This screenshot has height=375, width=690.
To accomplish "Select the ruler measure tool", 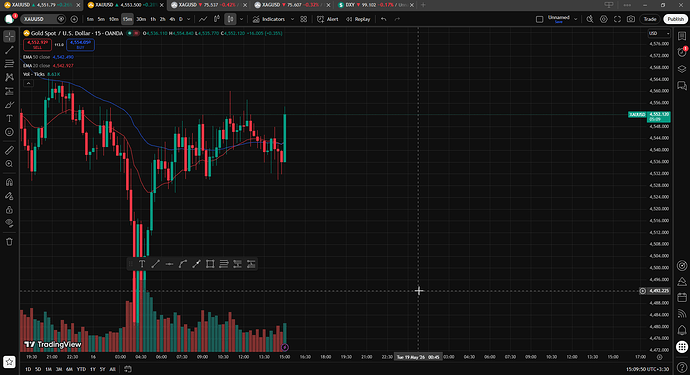I will [9, 151].
